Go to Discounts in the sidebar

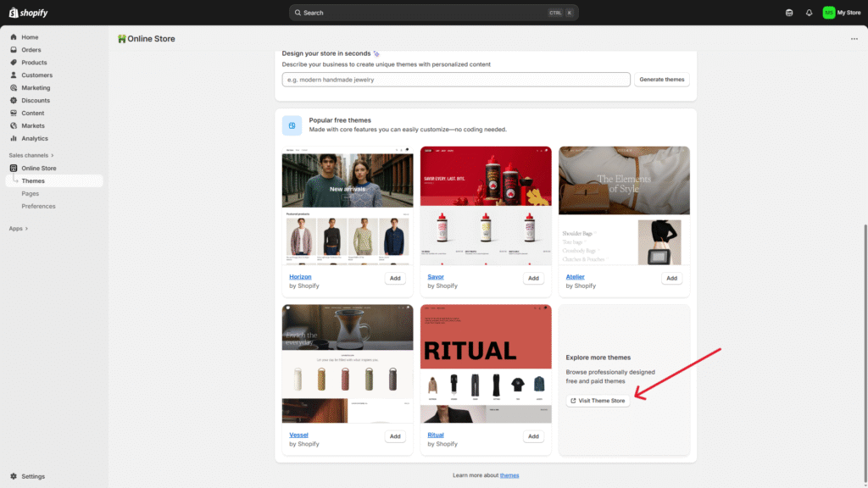pyautogui.click(x=35, y=101)
